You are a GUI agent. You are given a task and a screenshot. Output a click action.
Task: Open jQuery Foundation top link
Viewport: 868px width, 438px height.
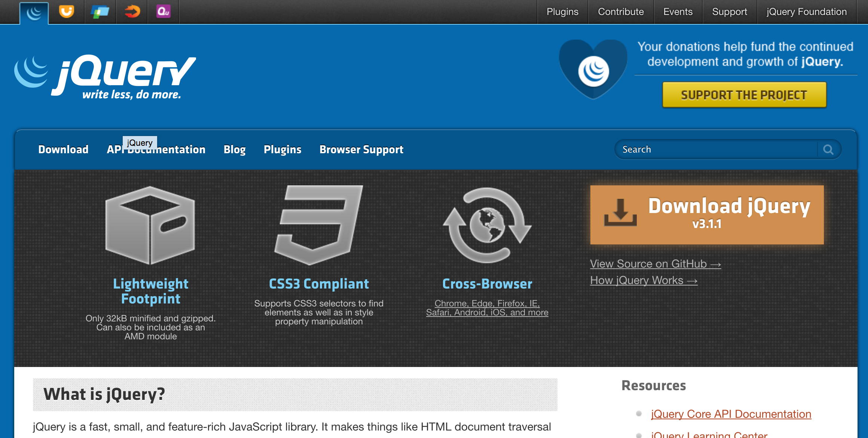(x=806, y=12)
